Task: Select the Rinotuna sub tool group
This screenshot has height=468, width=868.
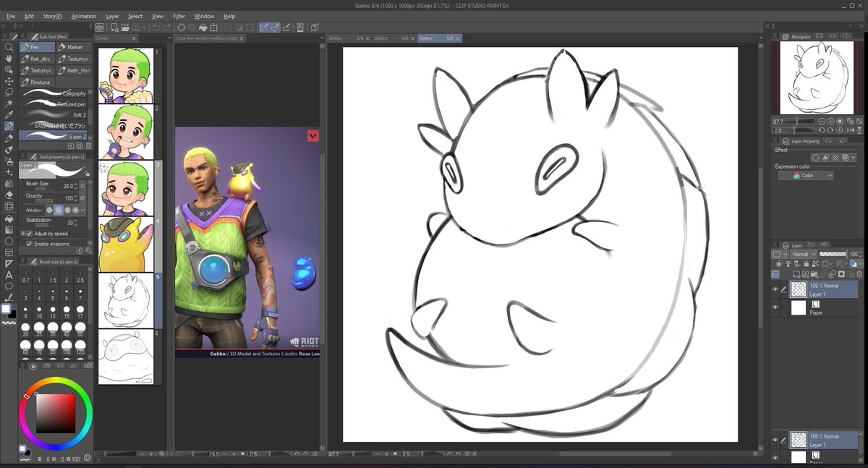Action: coord(37,82)
